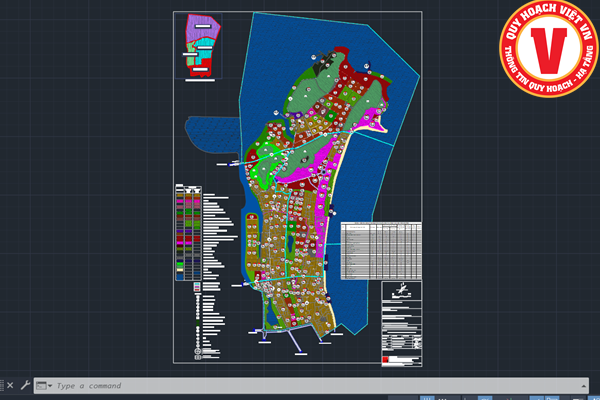Close the command line with its X icon
Screen dimensions: 600x400
[10, 385]
